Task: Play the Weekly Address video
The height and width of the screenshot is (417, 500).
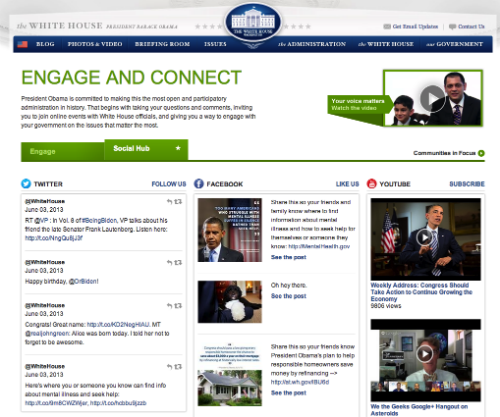Action: tap(425, 237)
